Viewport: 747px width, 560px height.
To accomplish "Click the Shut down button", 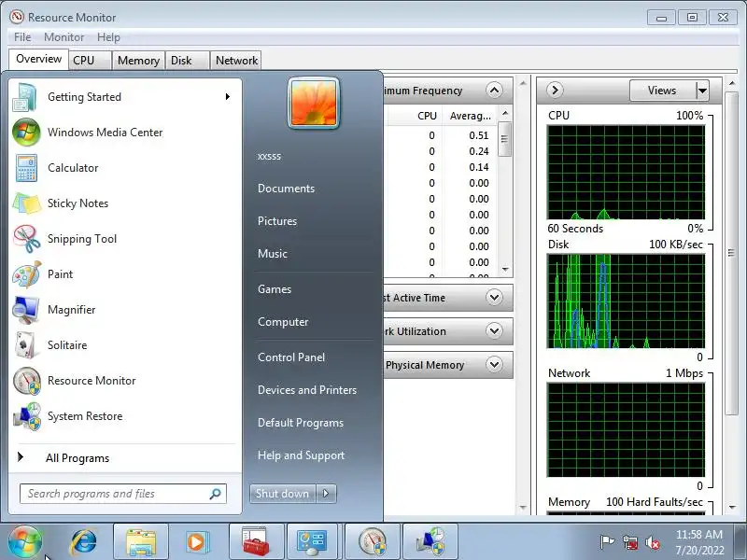I will point(283,494).
